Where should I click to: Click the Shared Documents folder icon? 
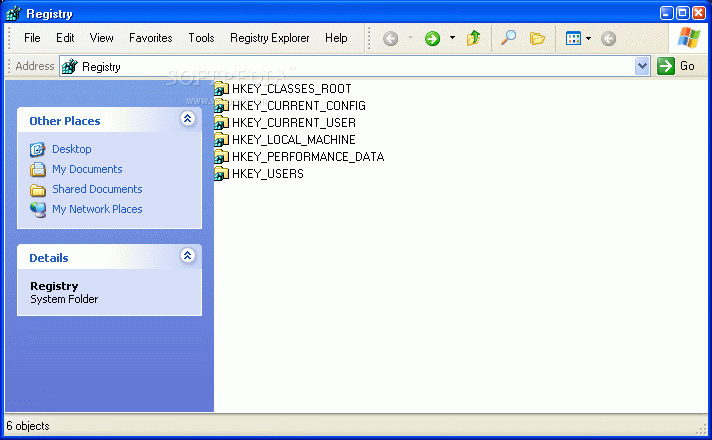(38, 189)
